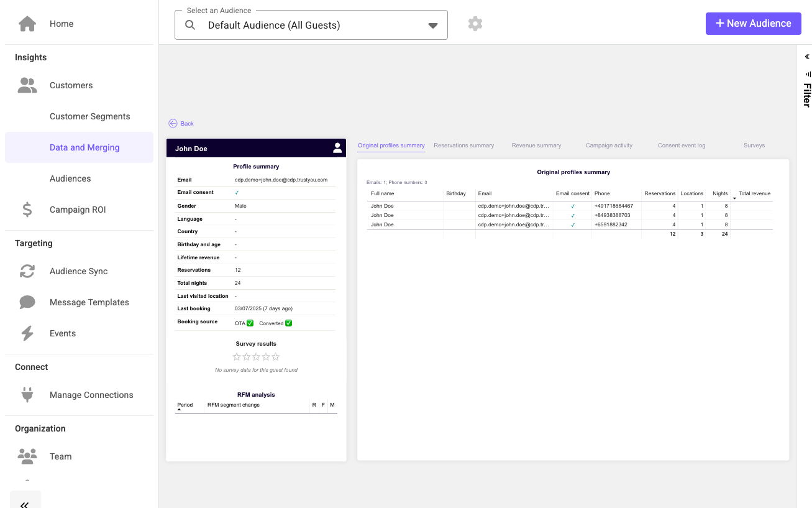This screenshot has width=812, height=508.
Task: Click the Email consent checkmark in profile summary
Action: pyautogui.click(x=237, y=193)
